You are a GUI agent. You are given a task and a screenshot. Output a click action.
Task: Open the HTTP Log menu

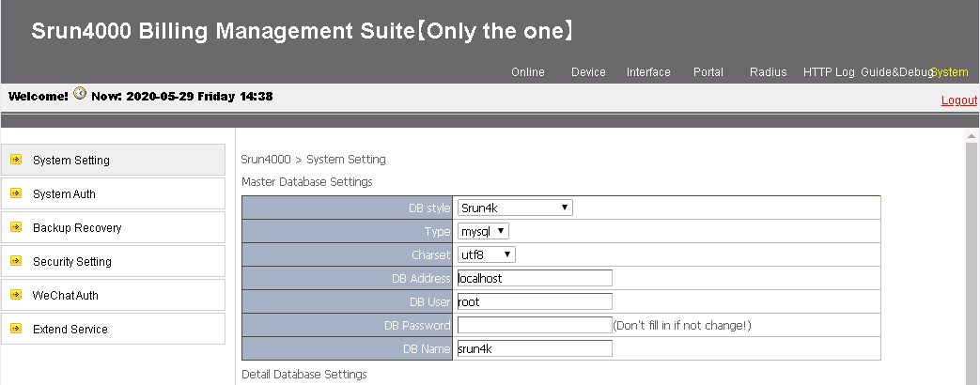829,72
